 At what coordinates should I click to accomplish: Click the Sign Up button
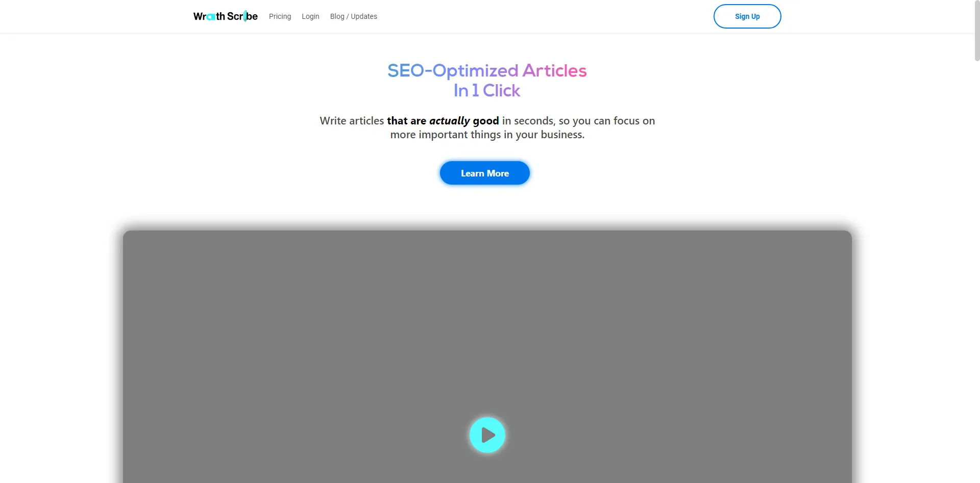point(747,16)
